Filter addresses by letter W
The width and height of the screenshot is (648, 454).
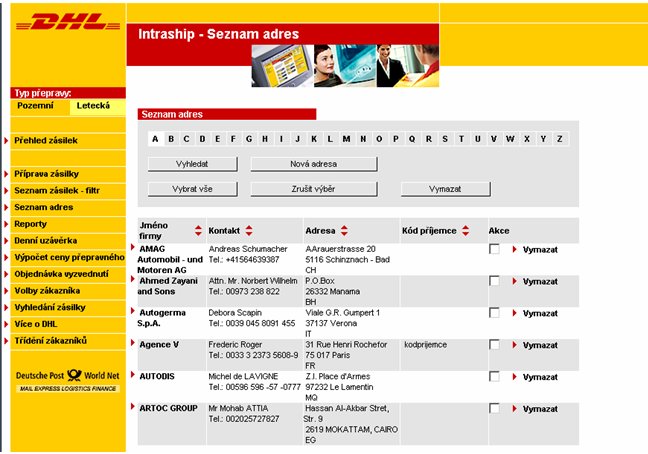(510, 139)
